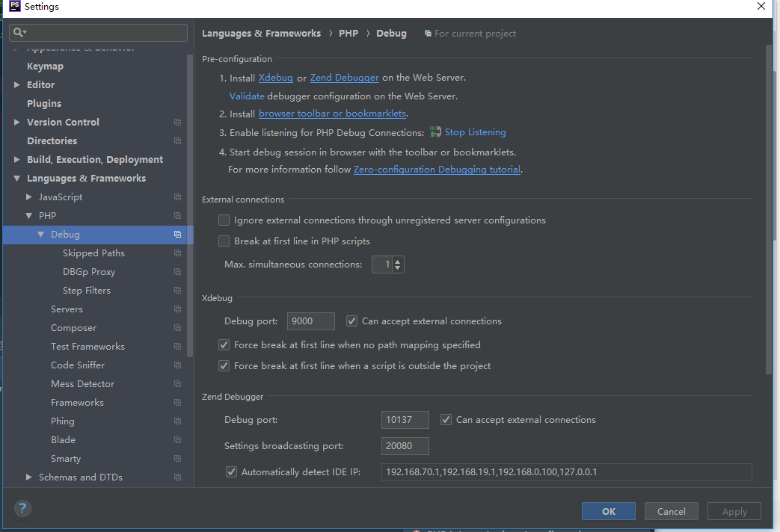Click the Settings broadcasting port field
This screenshot has width=780, height=532.
pyautogui.click(x=405, y=446)
